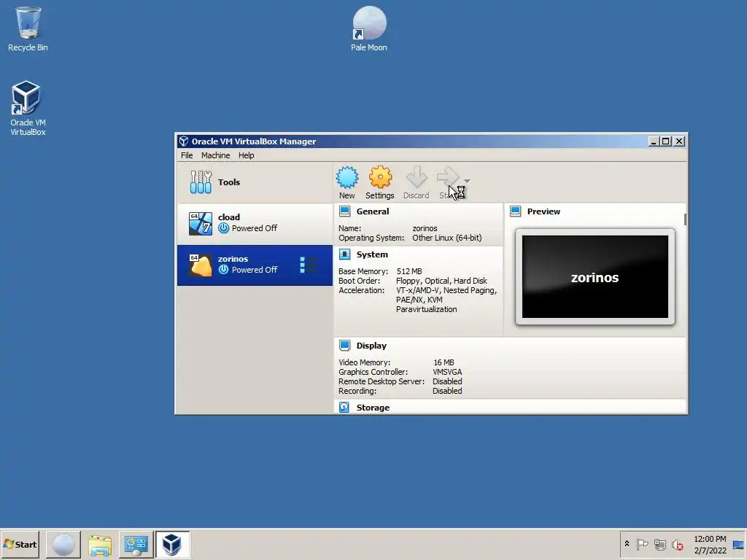
Task: Select the zorinos virtual machine entry
Action: pos(255,265)
